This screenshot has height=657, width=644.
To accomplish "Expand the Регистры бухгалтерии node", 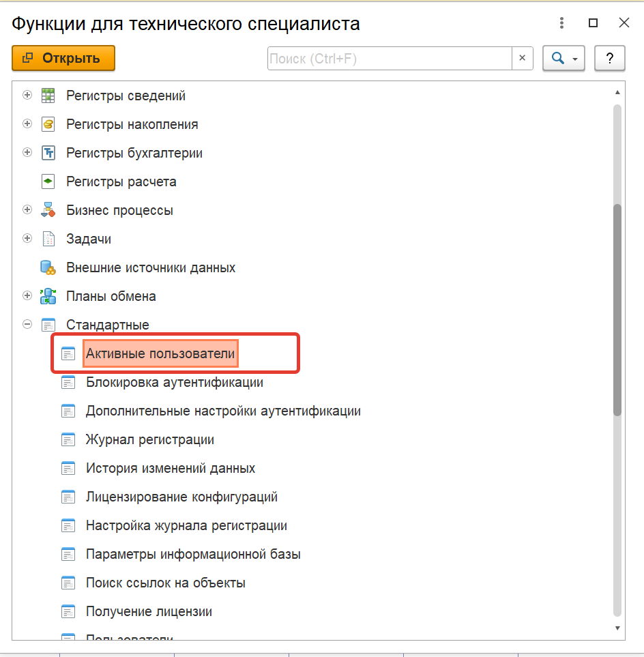I will (x=27, y=152).
